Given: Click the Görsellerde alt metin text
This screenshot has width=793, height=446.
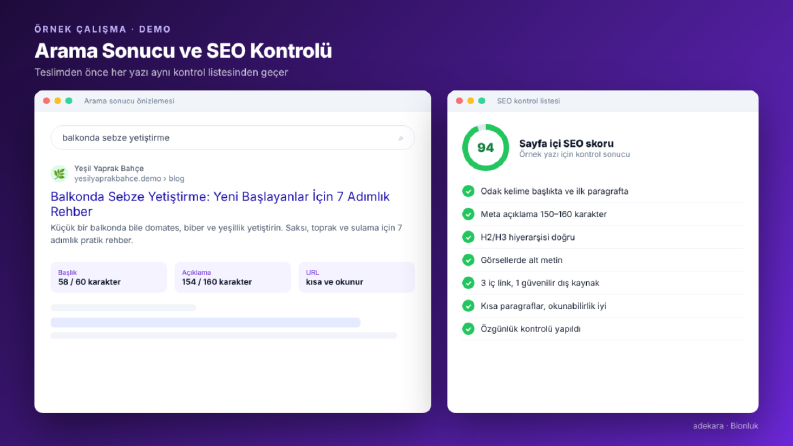Looking at the screenshot, I should [x=521, y=260].
